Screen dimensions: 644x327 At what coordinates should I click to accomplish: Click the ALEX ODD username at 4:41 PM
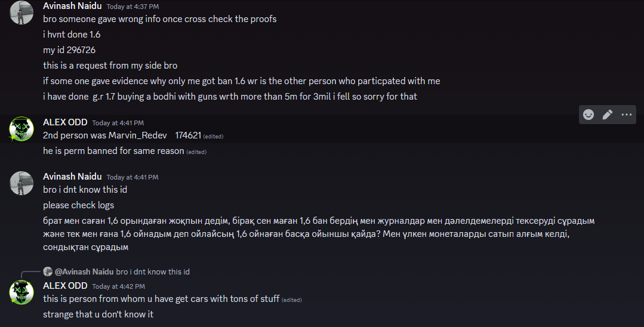pos(65,122)
